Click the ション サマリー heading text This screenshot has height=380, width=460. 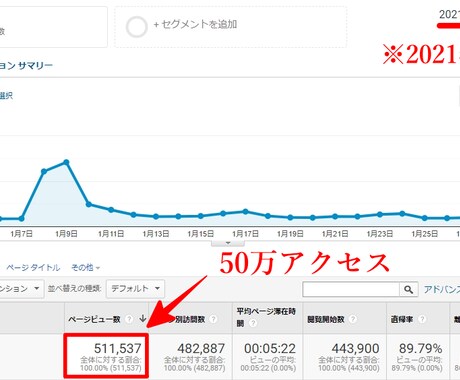[26, 65]
